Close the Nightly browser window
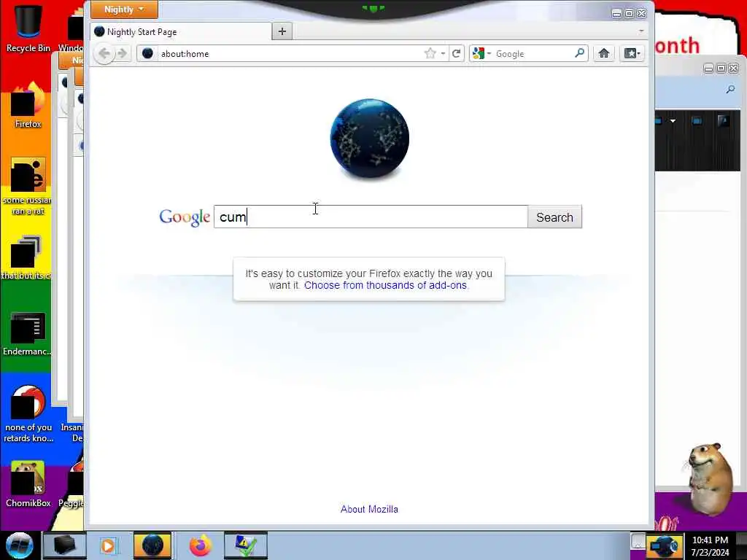 click(642, 13)
